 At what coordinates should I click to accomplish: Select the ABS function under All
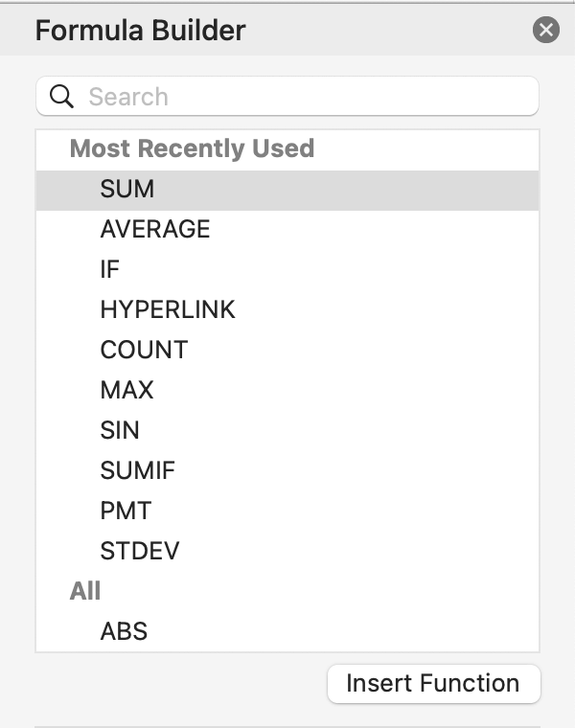[124, 631]
